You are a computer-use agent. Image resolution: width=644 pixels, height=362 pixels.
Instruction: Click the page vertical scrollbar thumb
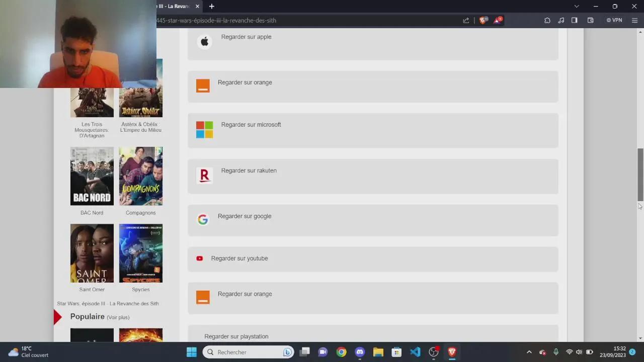(x=640, y=174)
